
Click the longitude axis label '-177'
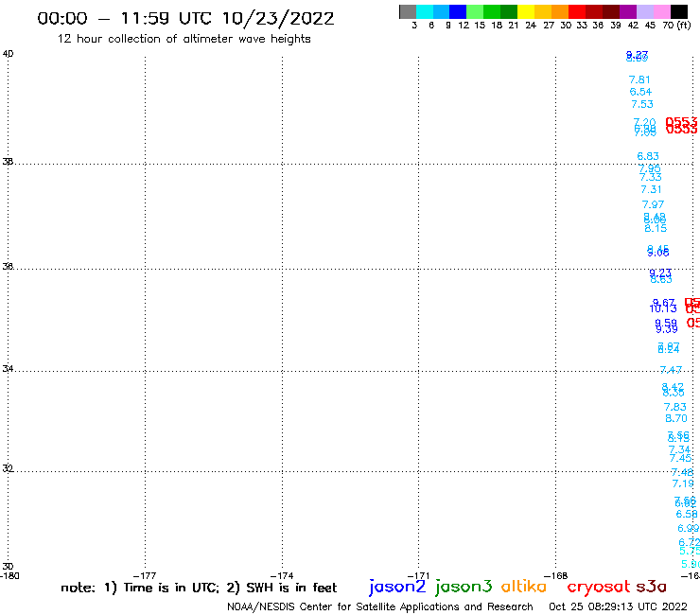click(145, 575)
